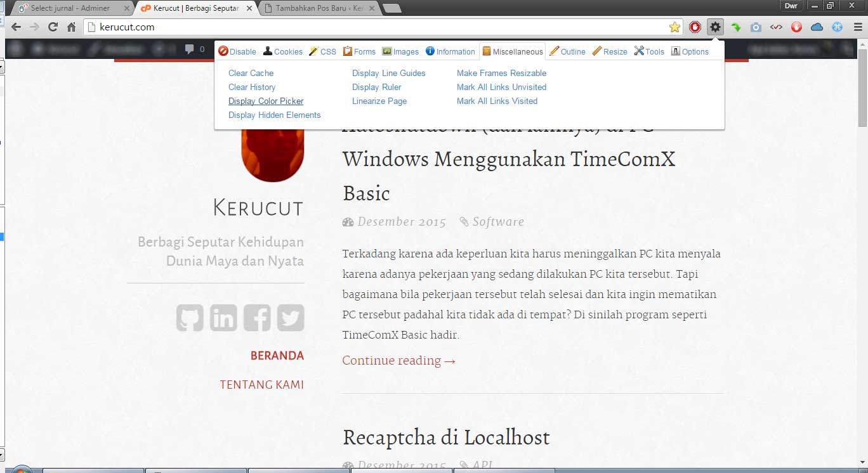Click the bookmark star in address bar

(x=674, y=27)
